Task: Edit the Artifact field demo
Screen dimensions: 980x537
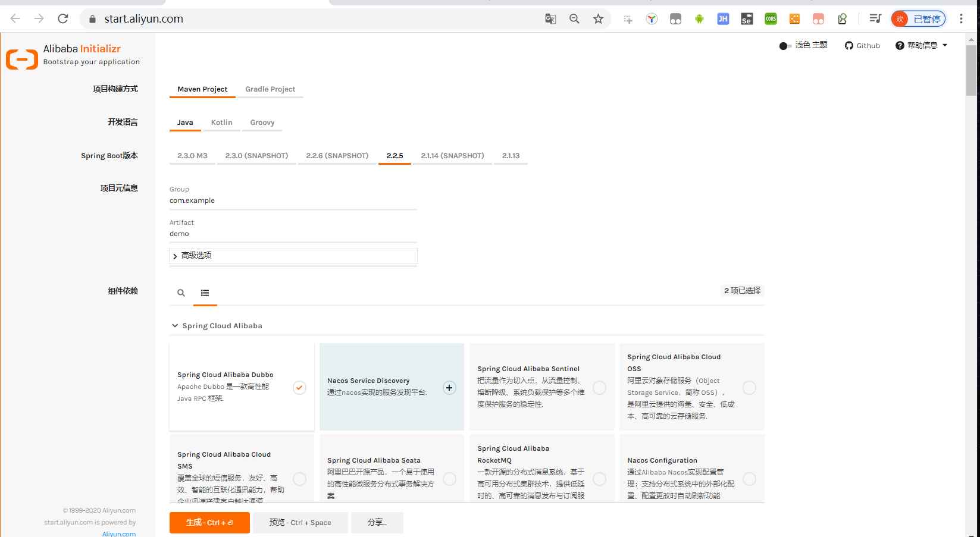Action: click(293, 234)
